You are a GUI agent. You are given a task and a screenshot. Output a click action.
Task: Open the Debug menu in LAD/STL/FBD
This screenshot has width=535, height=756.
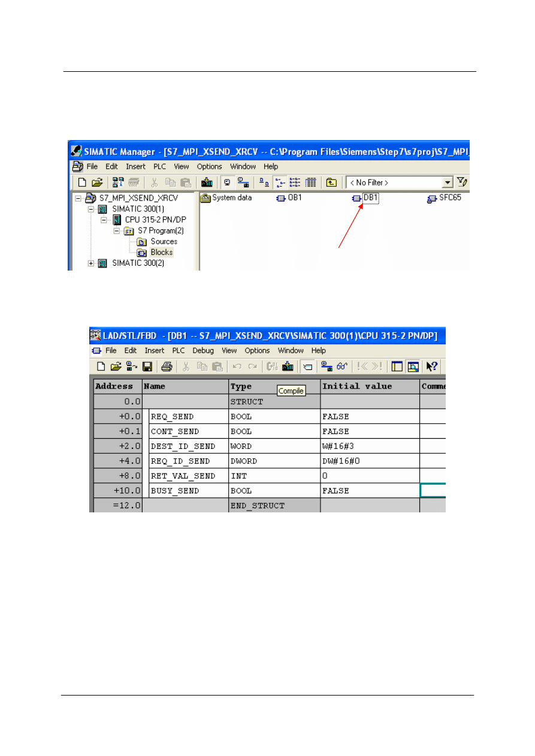coord(202,351)
